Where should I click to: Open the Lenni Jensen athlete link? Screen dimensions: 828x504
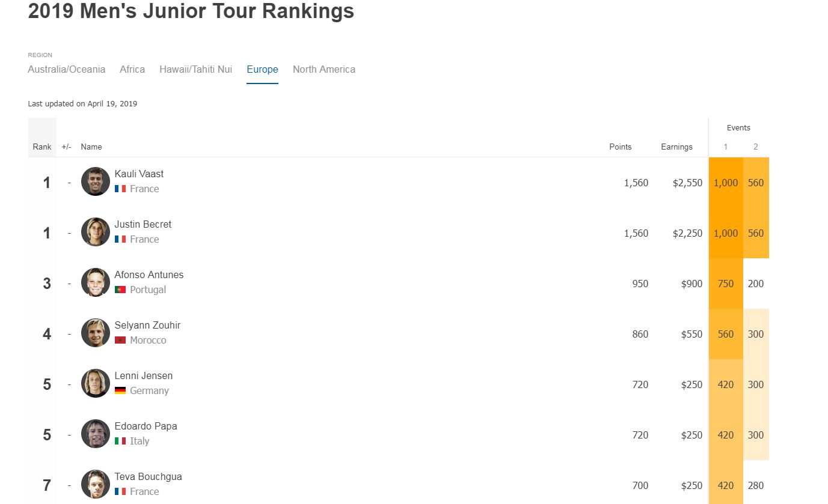[144, 375]
